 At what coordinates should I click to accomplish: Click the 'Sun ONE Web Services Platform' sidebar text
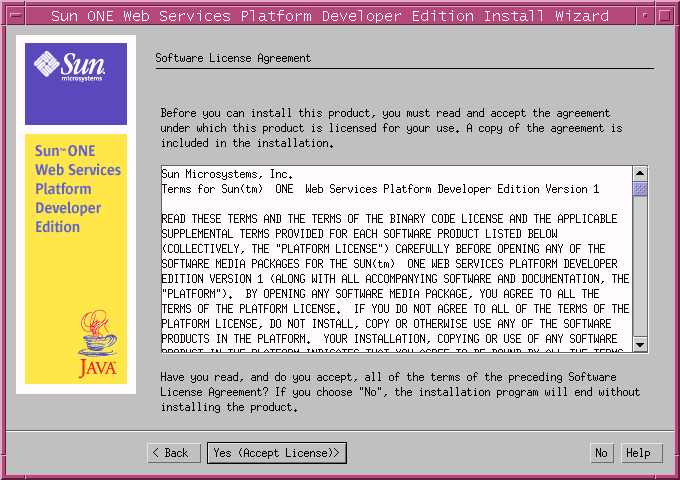coord(78,189)
